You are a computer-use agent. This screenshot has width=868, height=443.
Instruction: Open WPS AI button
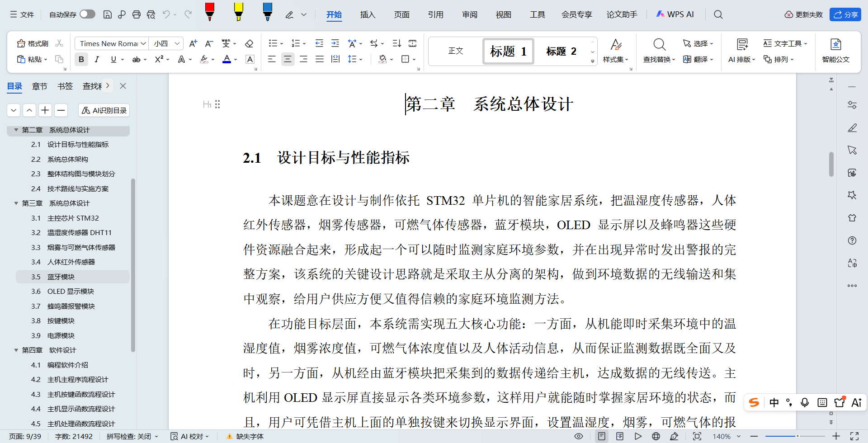(x=675, y=14)
